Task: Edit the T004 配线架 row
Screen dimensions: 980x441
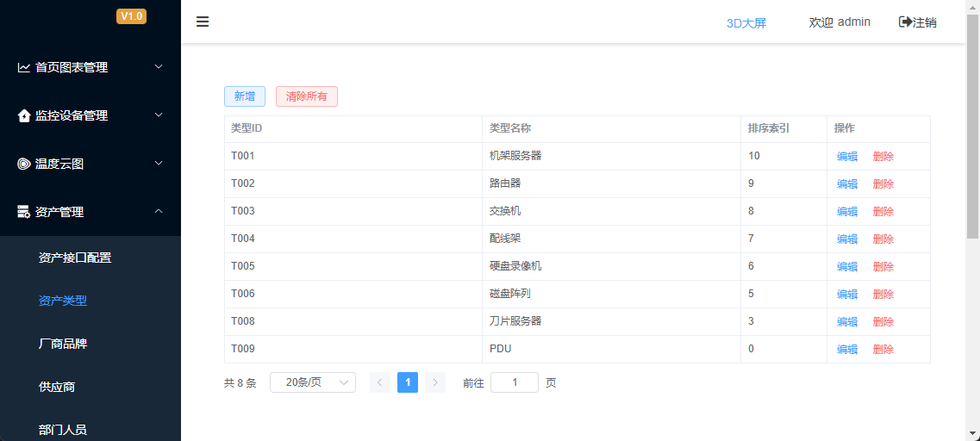Action: coord(847,239)
